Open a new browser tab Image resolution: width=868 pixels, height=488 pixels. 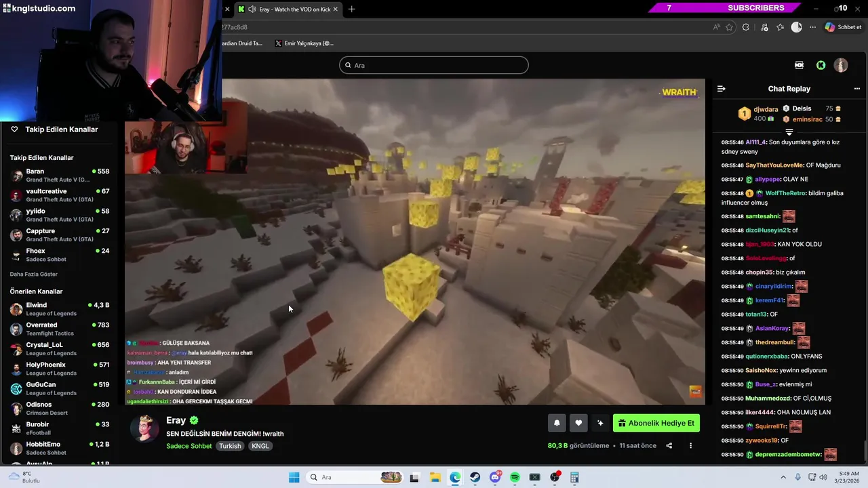tap(351, 9)
